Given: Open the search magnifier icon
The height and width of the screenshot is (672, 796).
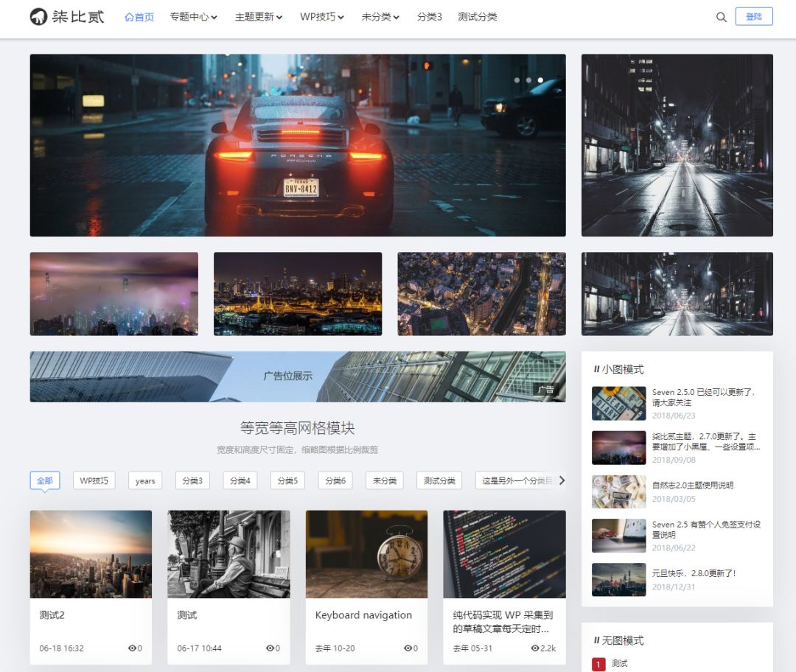Looking at the screenshot, I should tap(721, 17).
